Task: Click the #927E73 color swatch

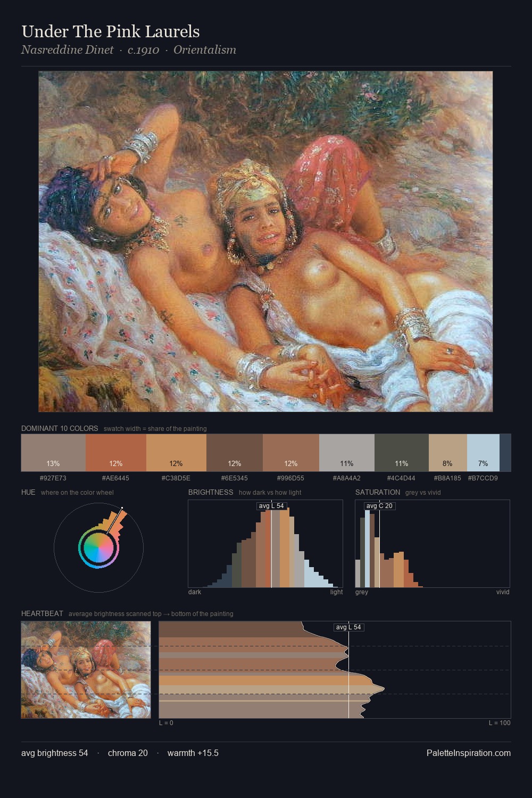Action: [x=53, y=453]
